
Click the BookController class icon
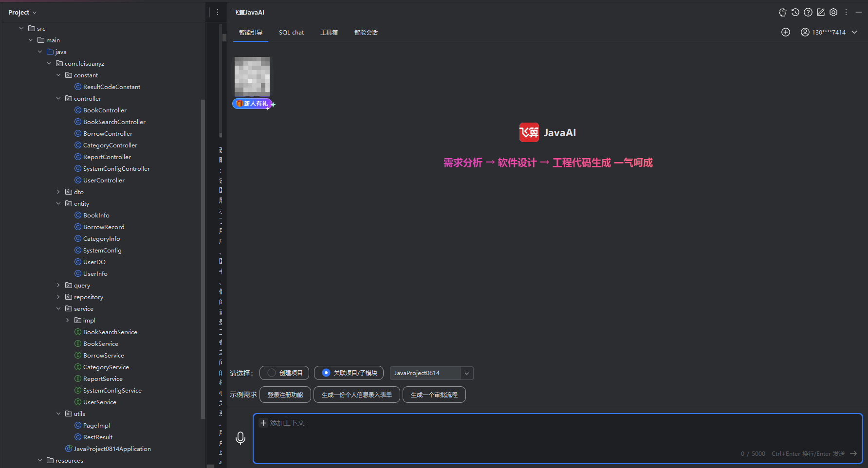click(x=78, y=110)
